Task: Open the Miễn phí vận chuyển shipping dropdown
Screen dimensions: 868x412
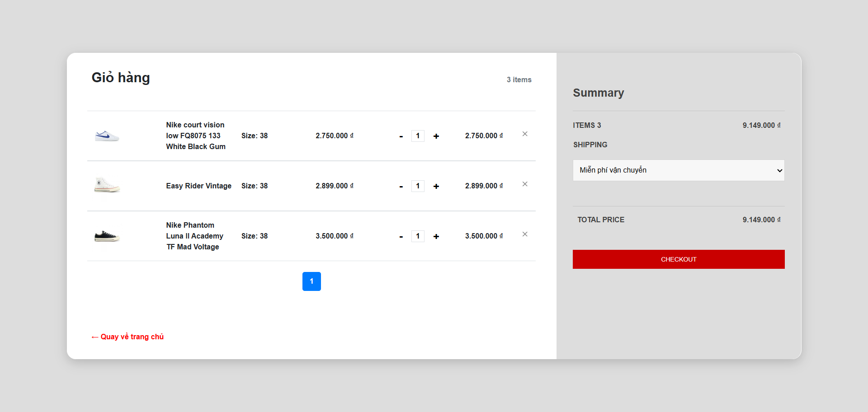Action: 679,170
